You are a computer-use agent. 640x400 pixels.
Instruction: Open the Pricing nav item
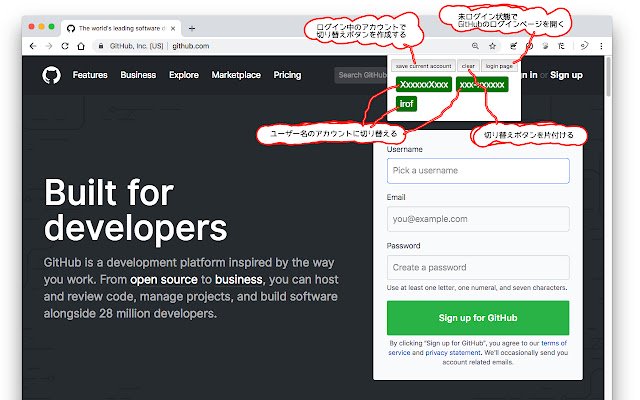point(287,75)
